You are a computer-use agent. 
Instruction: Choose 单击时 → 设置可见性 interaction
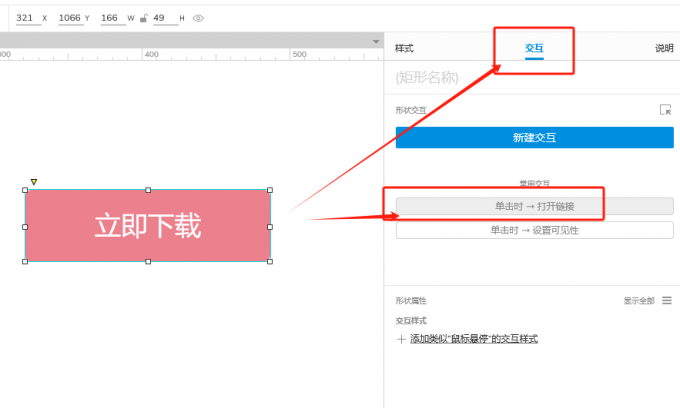pos(535,230)
